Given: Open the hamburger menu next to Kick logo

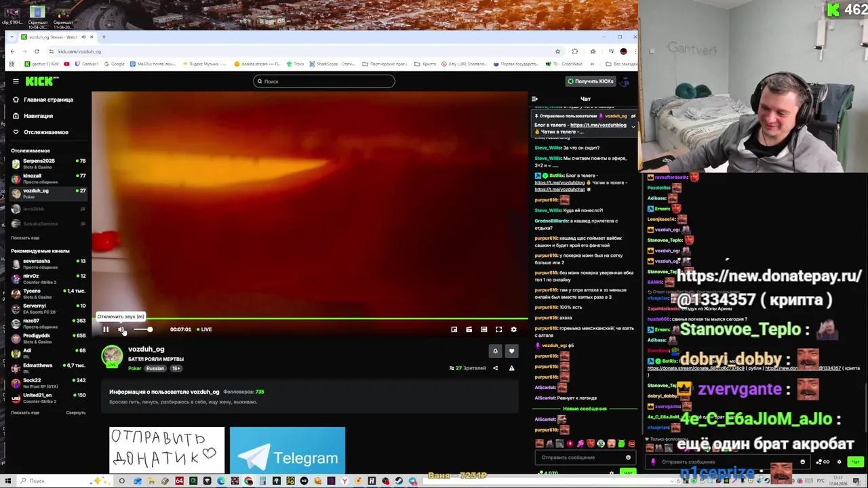Looking at the screenshot, I should click(x=16, y=81).
